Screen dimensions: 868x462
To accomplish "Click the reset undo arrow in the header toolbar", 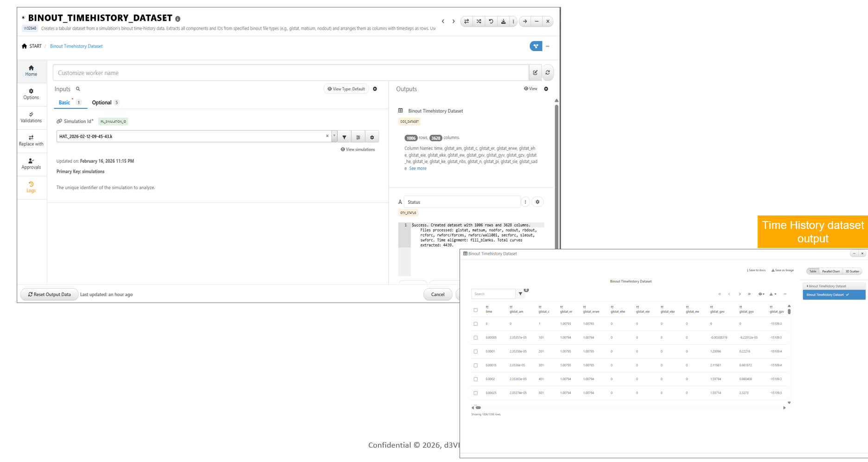I will [491, 21].
